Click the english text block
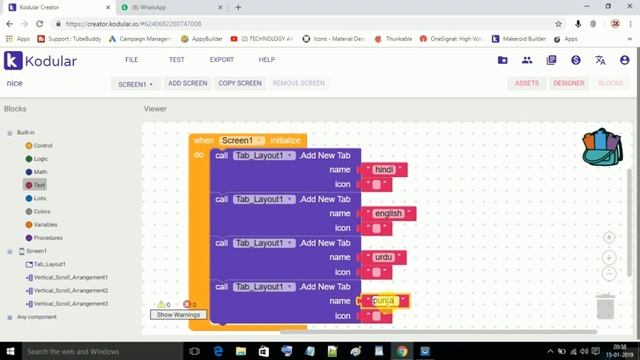 point(388,213)
